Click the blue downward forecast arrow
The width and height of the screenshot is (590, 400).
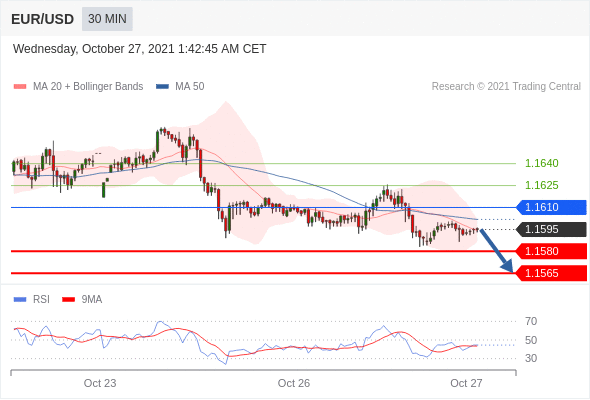(497, 250)
